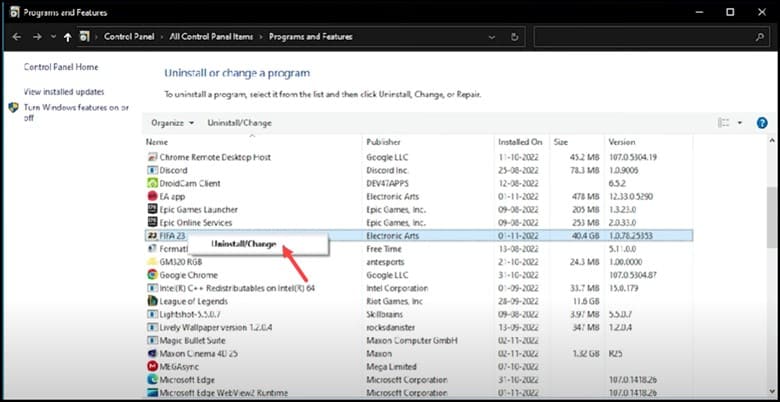
Task: Open View installed updates link
Action: (x=64, y=92)
